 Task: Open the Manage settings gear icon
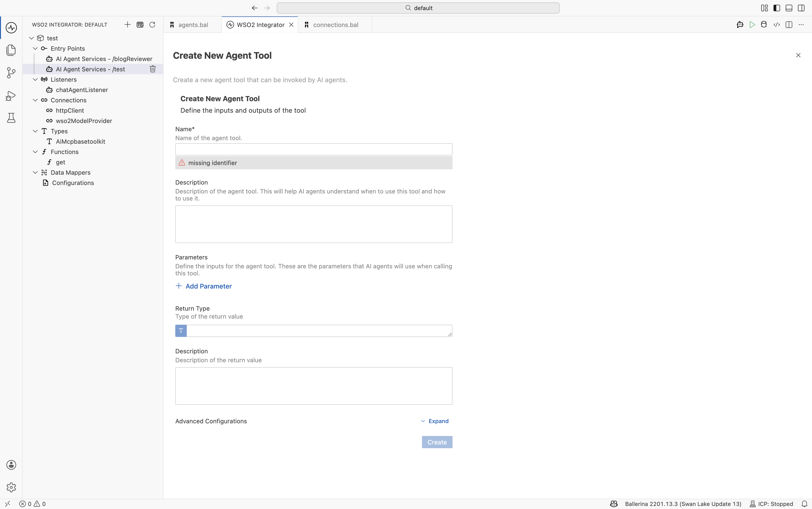(11, 487)
